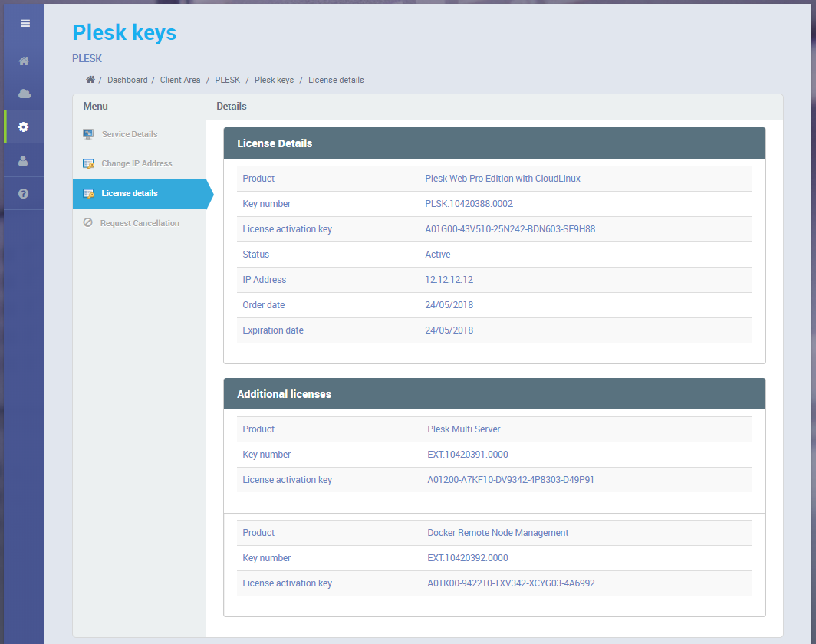Go to Dashboard breadcrumb link
Viewport: 816px width, 644px height.
click(x=127, y=80)
